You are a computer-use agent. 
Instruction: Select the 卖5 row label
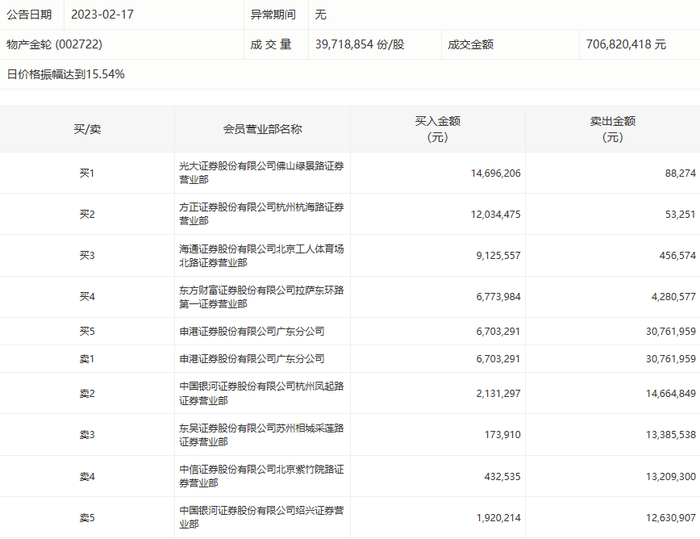[87, 518]
